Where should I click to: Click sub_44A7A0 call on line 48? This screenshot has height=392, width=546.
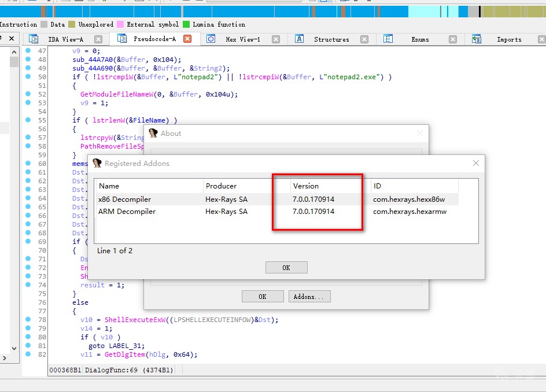tap(93, 60)
